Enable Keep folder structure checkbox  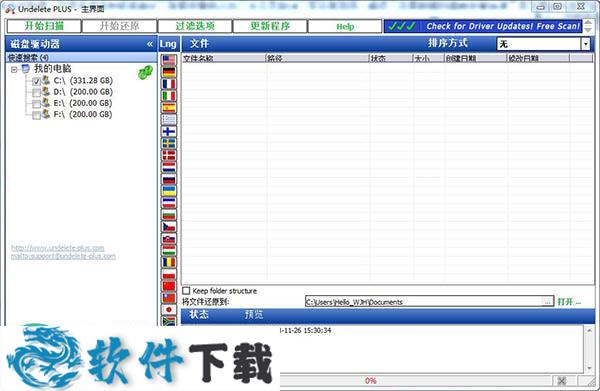click(x=186, y=291)
